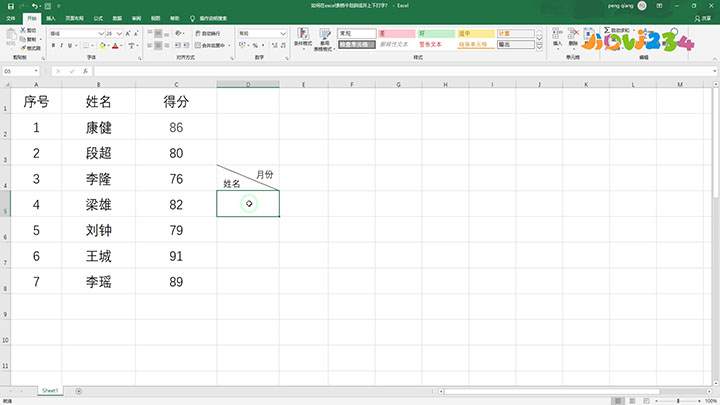This screenshot has width=720, height=405.
Task: Pick the yellow fill color bucket
Action: click(x=102, y=45)
